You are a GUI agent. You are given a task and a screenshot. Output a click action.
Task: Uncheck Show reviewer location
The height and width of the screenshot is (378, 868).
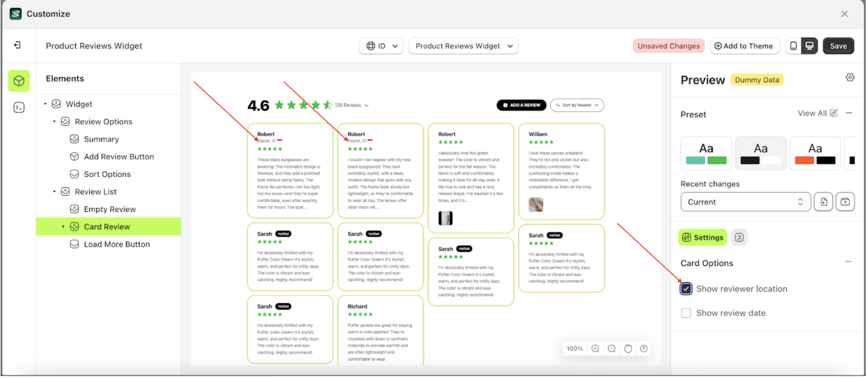coord(686,289)
